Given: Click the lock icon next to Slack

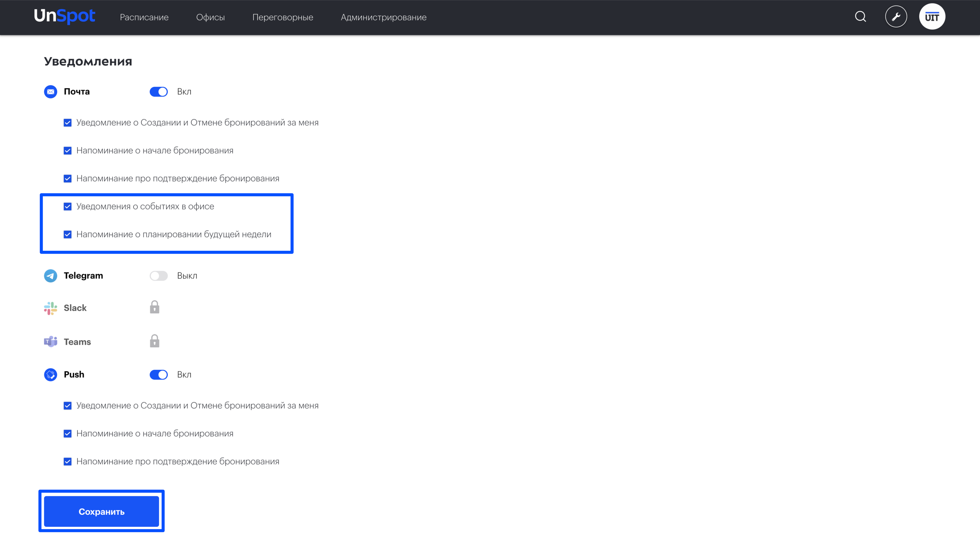Looking at the screenshot, I should (x=154, y=307).
